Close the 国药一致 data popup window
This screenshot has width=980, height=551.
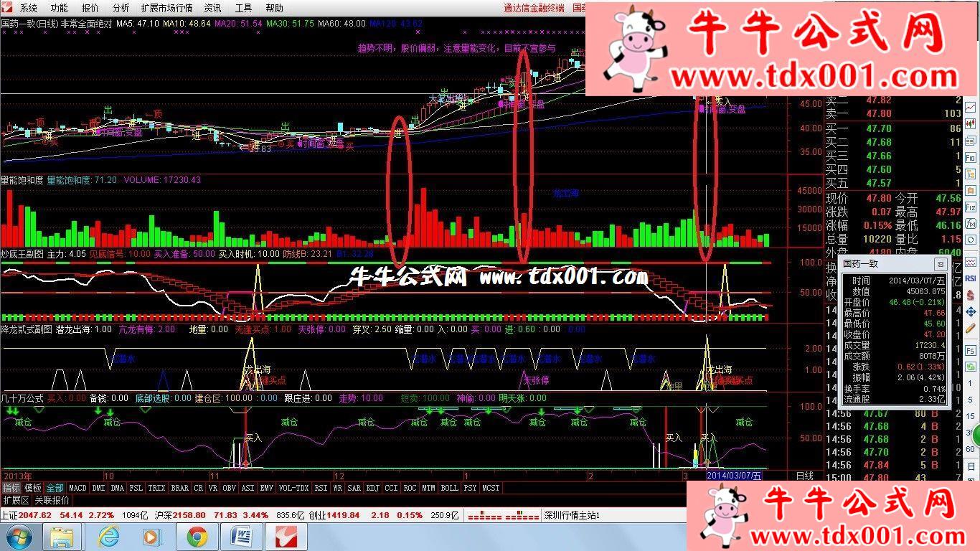pos(941,264)
